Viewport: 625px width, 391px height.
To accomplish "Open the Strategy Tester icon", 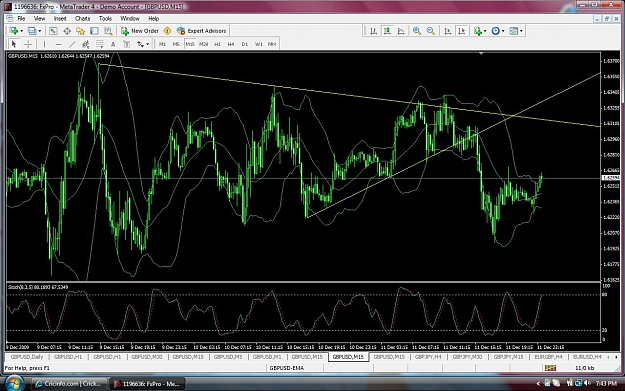I will click(x=108, y=31).
